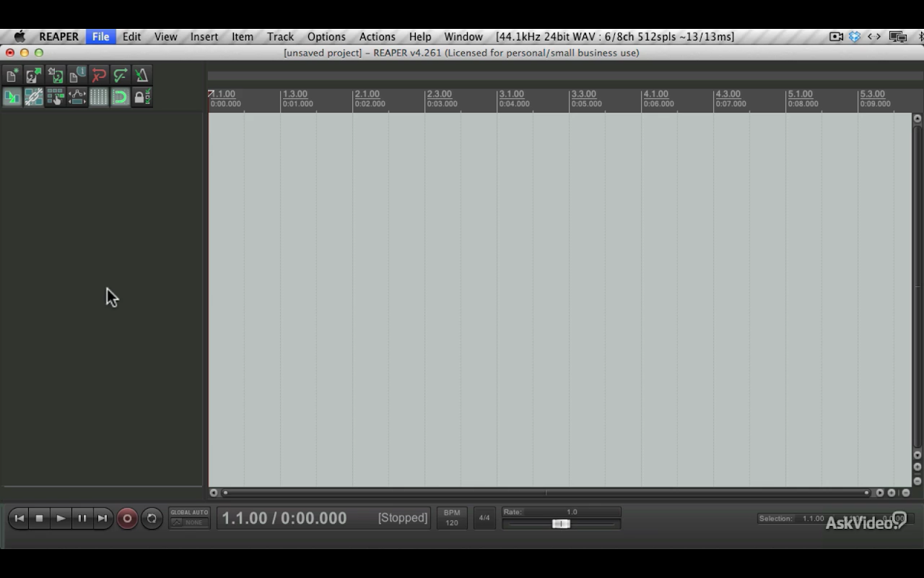This screenshot has width=924, height=578.
Task: Click the 1.1.00 / 0:00.000 time display
Action: point(284,518)
